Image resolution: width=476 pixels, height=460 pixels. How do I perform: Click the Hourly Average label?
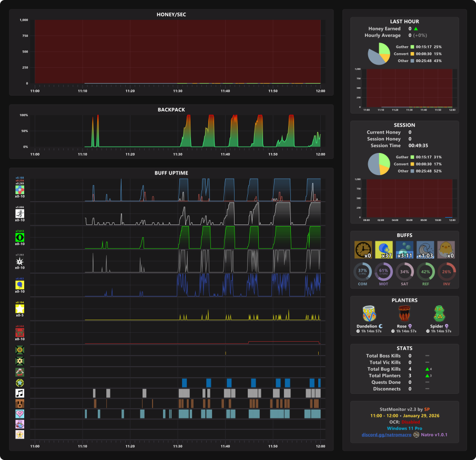(382, 35)
